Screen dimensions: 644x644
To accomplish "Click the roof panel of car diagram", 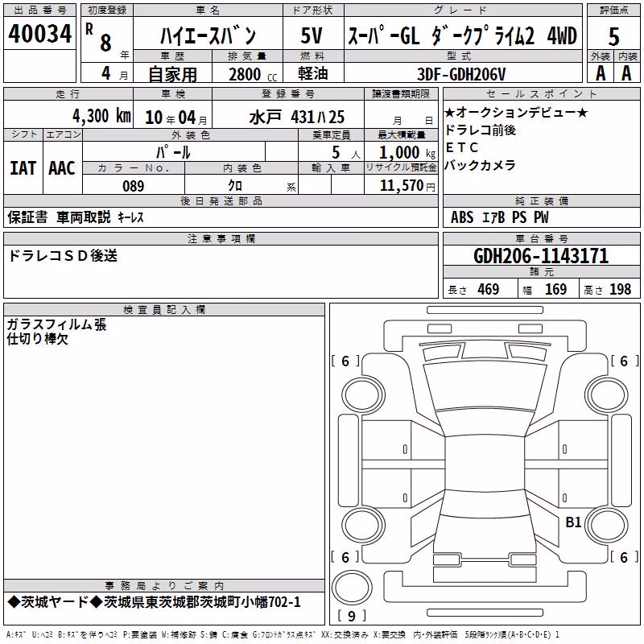I will (x=485, y=462).
